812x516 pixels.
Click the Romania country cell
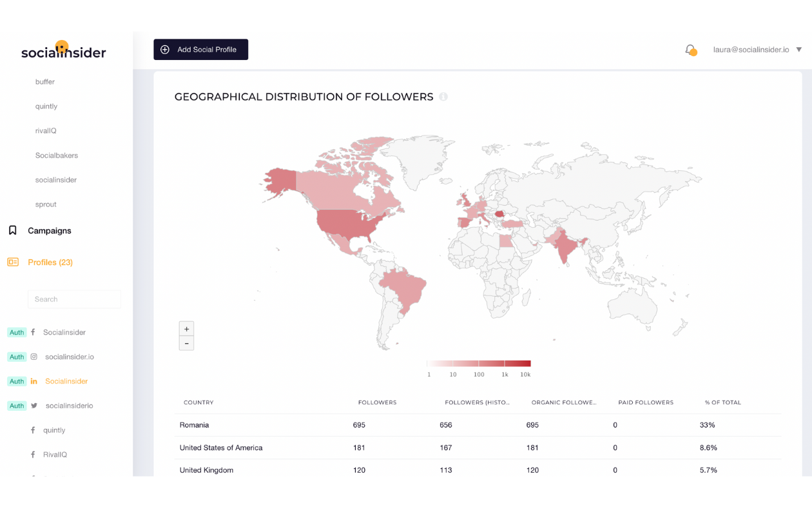pos(194,425)
